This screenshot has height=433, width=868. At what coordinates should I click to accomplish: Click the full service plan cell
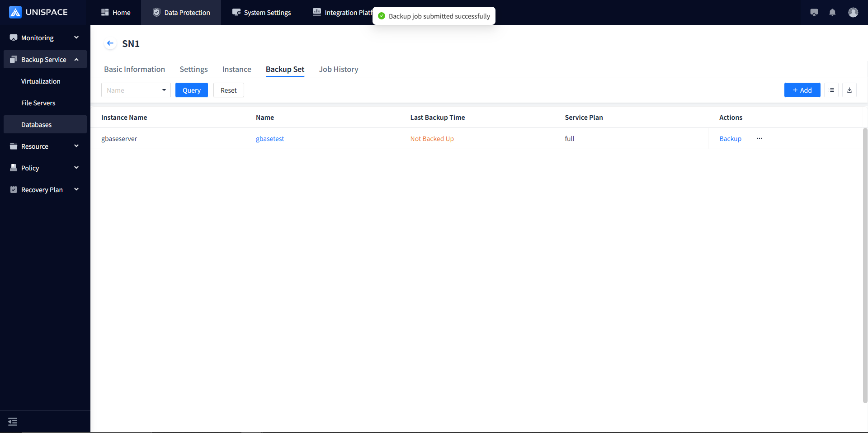click(x=570, y=139)
